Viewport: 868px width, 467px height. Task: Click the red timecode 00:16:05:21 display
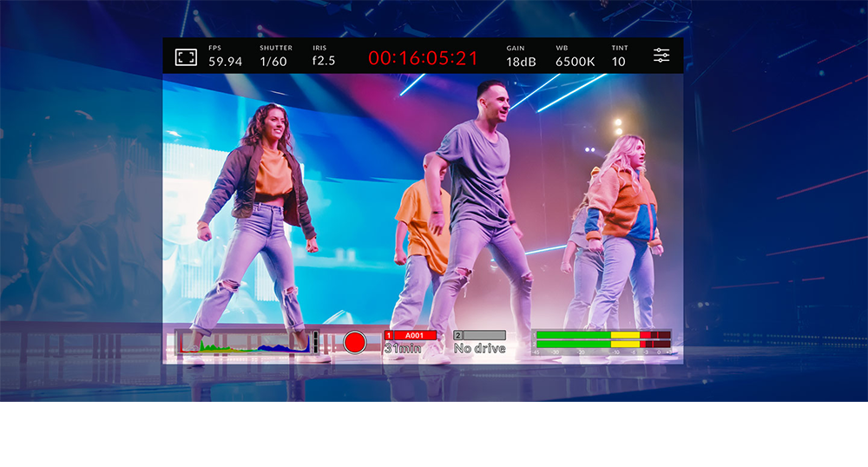click(x=423, y=58)
